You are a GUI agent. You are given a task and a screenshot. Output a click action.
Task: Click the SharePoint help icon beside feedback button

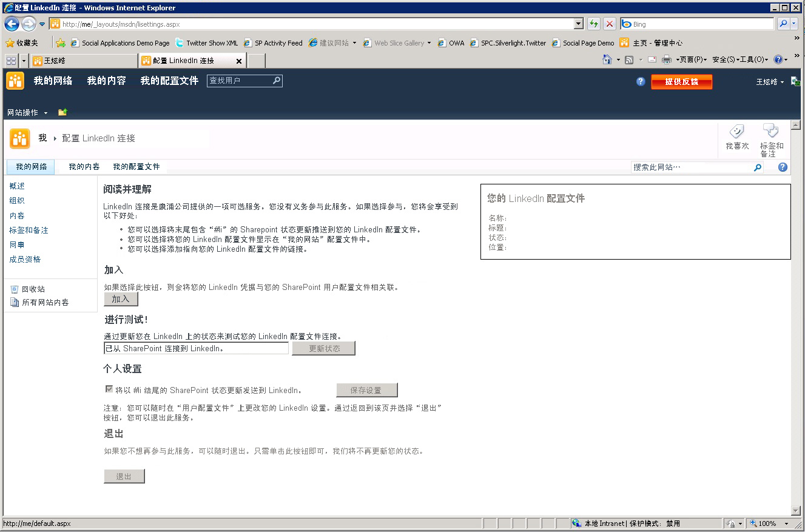pos(641,81)
